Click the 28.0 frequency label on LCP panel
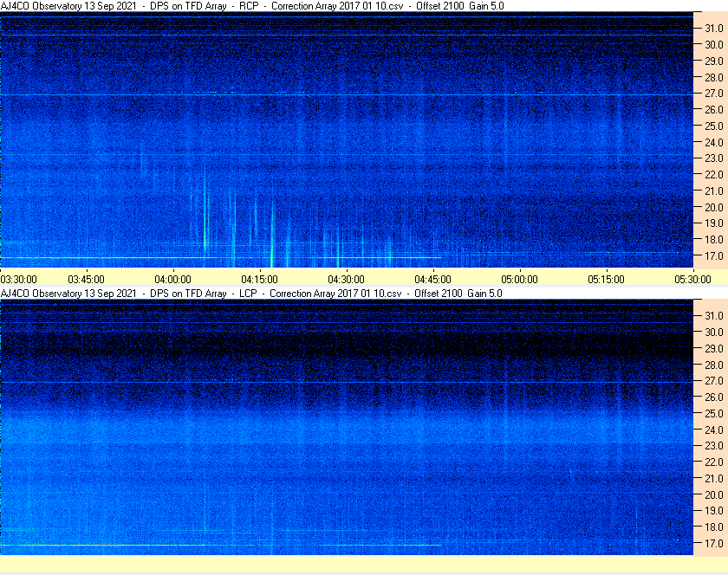Viewport: 728px width, 575px height. coord(714,365)
